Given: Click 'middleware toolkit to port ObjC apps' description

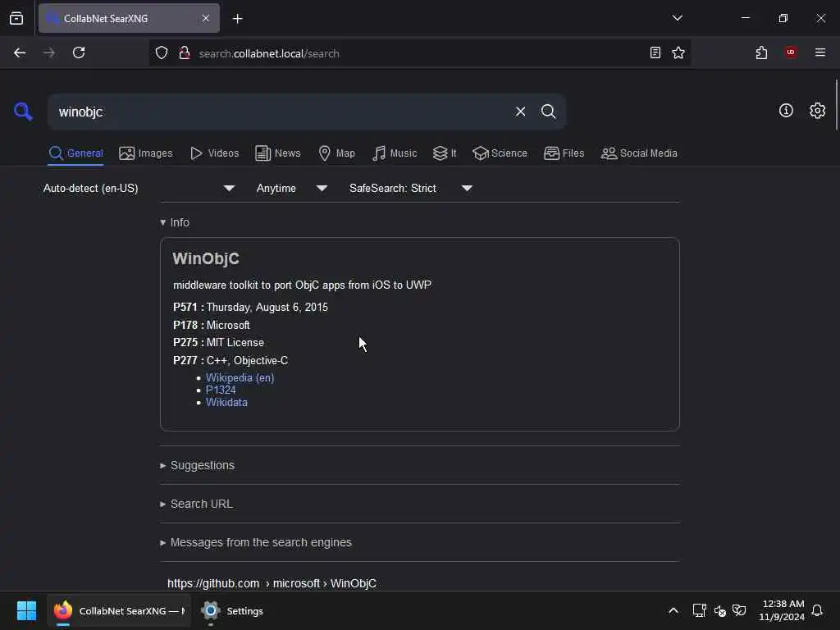Looking at the screenshot, I should pyautogui.click(x=302, y=285).
